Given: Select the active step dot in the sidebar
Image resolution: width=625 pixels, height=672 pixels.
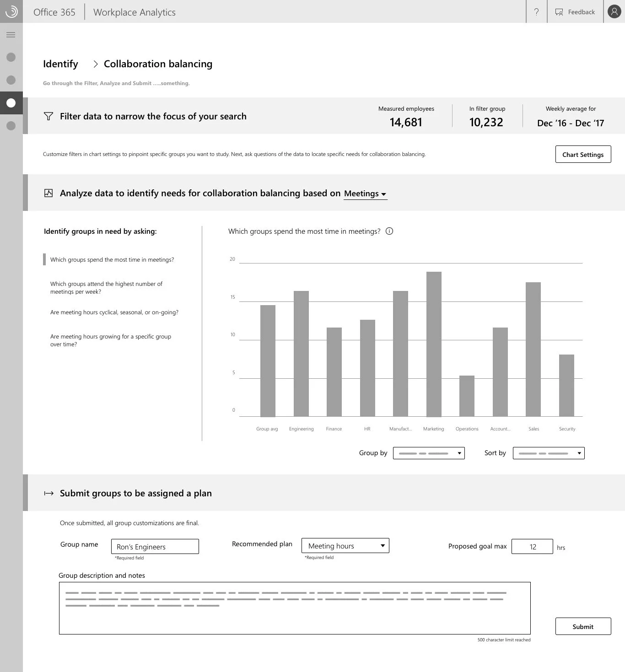Looking at the screenshot, I should [11, 103].
